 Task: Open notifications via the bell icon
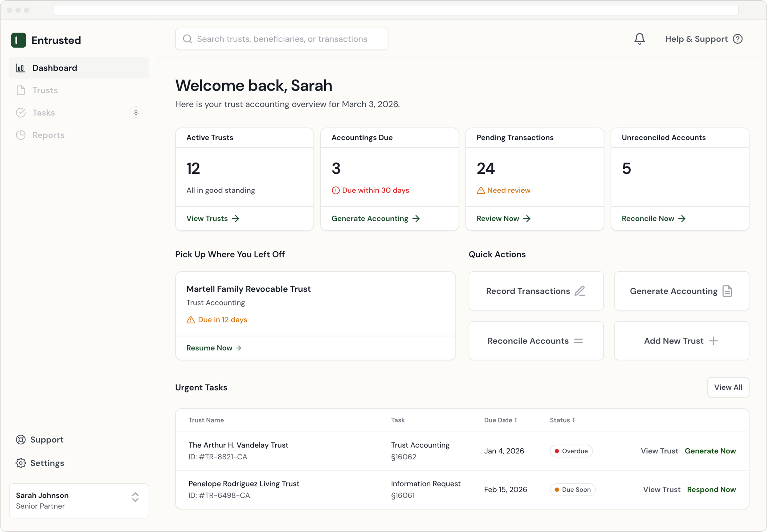(x=639, y=39)
